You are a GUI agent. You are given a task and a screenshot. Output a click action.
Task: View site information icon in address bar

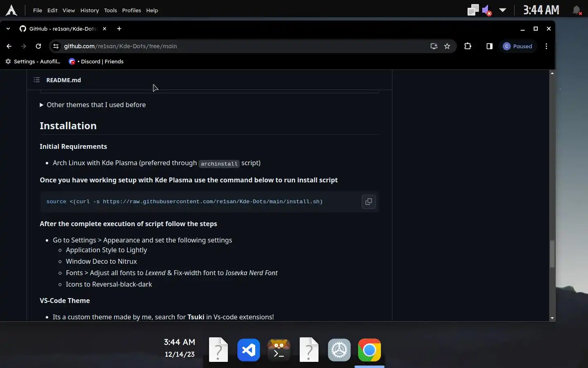pyautogui.click(x=56, y=46)
